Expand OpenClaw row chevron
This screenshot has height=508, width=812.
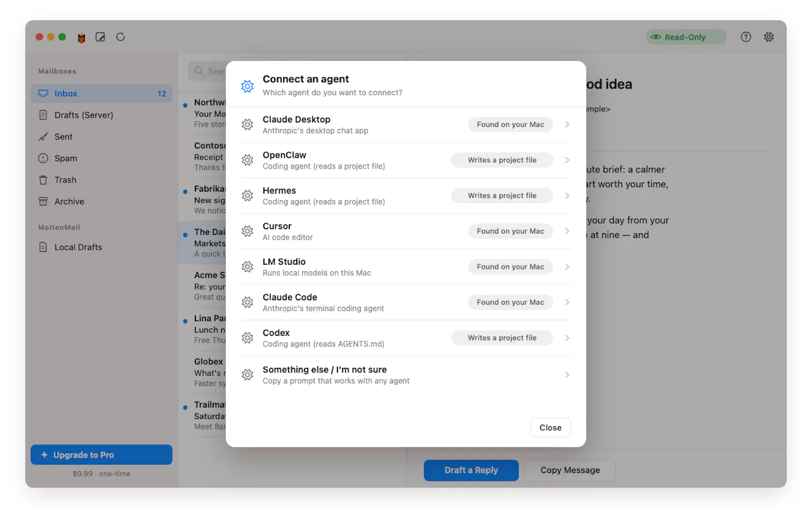(x=567, y=160)
